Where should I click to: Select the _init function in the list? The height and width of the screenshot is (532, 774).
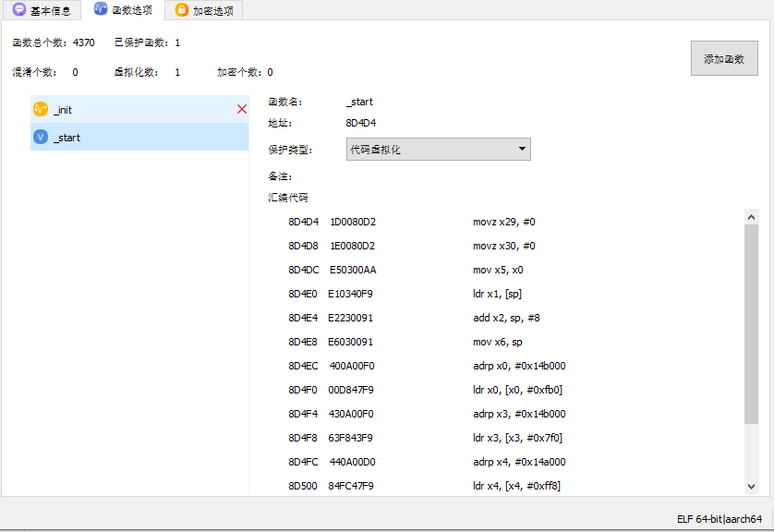(x=139, y=109)
